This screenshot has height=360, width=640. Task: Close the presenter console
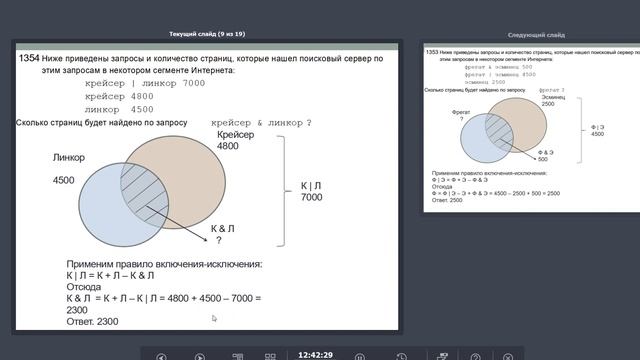[508, 357]
